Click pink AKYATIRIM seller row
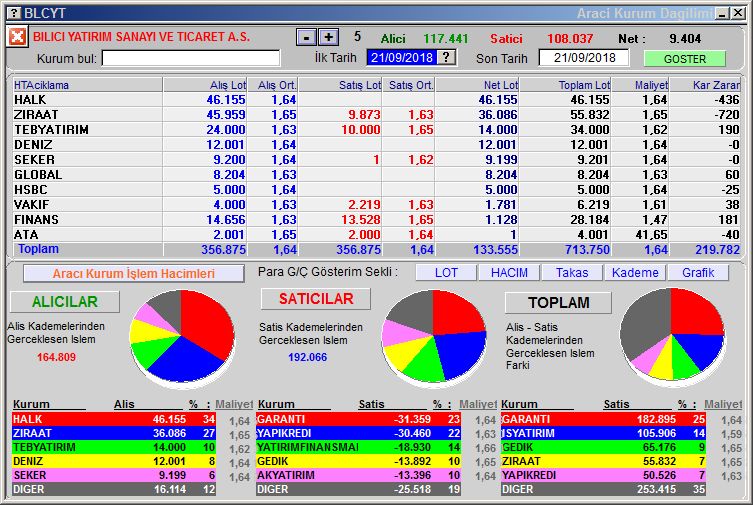 tap(359, 475)
